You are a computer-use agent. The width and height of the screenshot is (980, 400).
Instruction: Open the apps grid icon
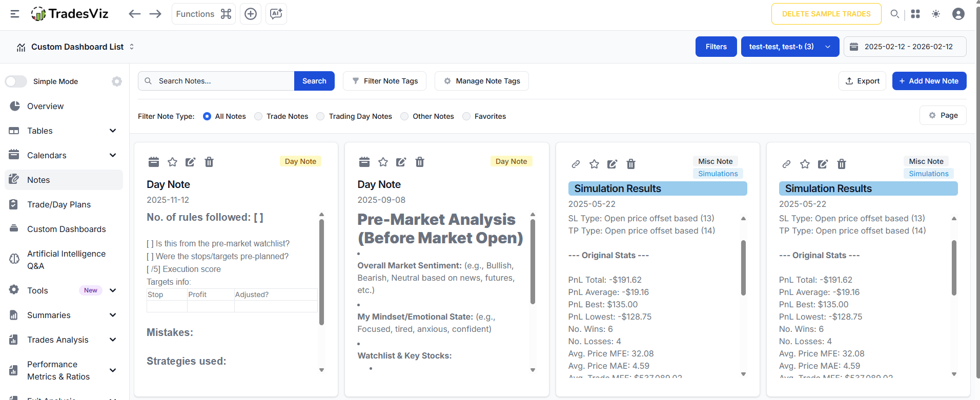pos(915,14)
